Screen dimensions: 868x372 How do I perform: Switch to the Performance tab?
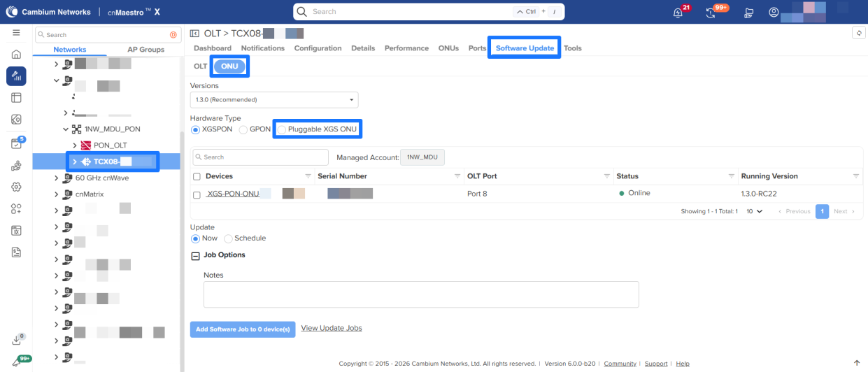click(406, 48)
